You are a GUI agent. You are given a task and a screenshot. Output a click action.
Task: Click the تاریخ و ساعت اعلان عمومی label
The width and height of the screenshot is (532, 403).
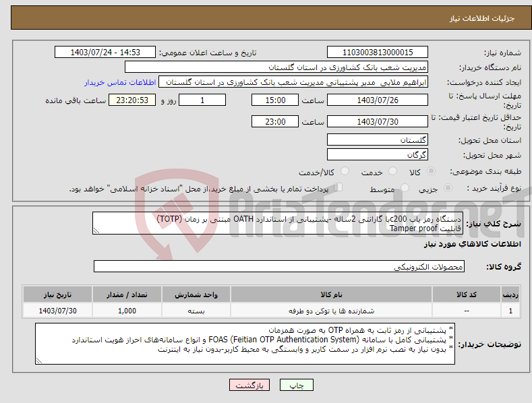click(x=208, y=53)
